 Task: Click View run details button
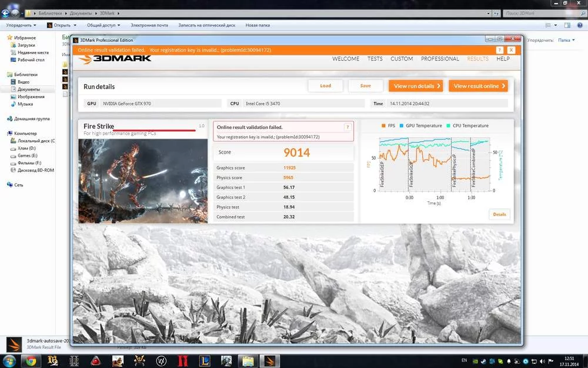(416, 86)
